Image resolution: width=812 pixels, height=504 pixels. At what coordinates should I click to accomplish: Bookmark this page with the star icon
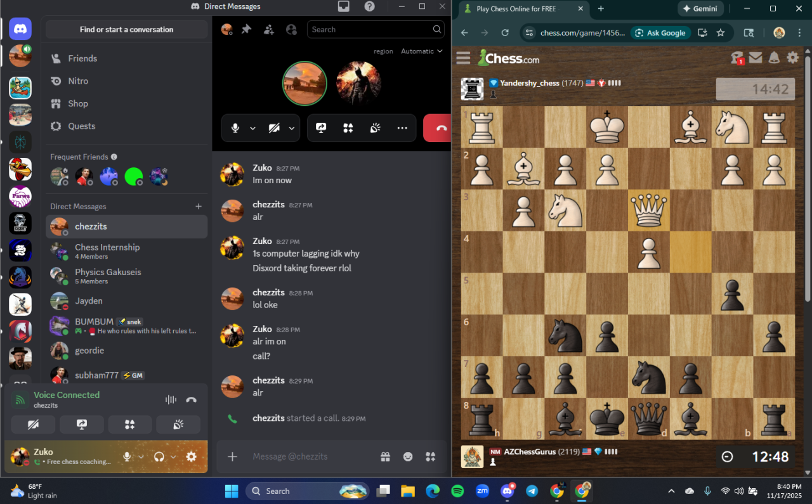click(x=721, y=33)
